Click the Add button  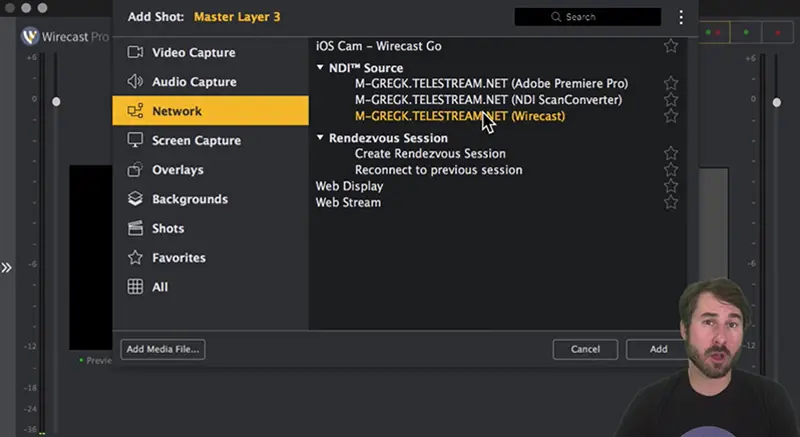658,349
